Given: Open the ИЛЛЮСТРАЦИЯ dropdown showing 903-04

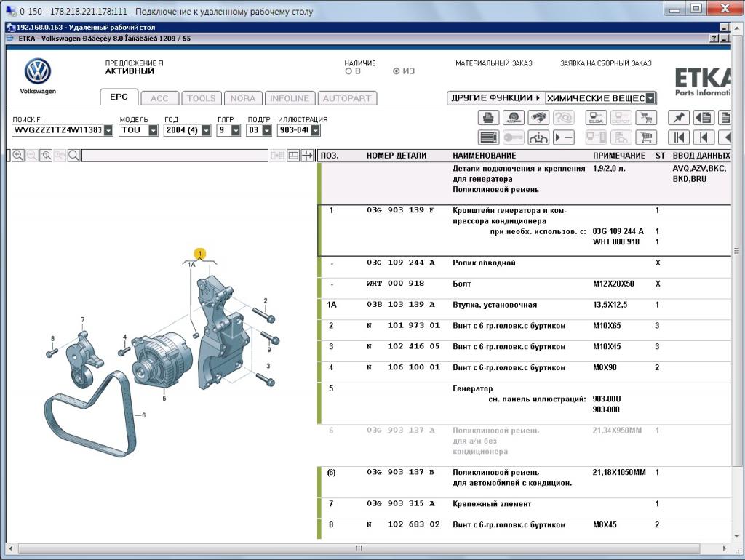Looking at the screenshot, I should point(316,130).
